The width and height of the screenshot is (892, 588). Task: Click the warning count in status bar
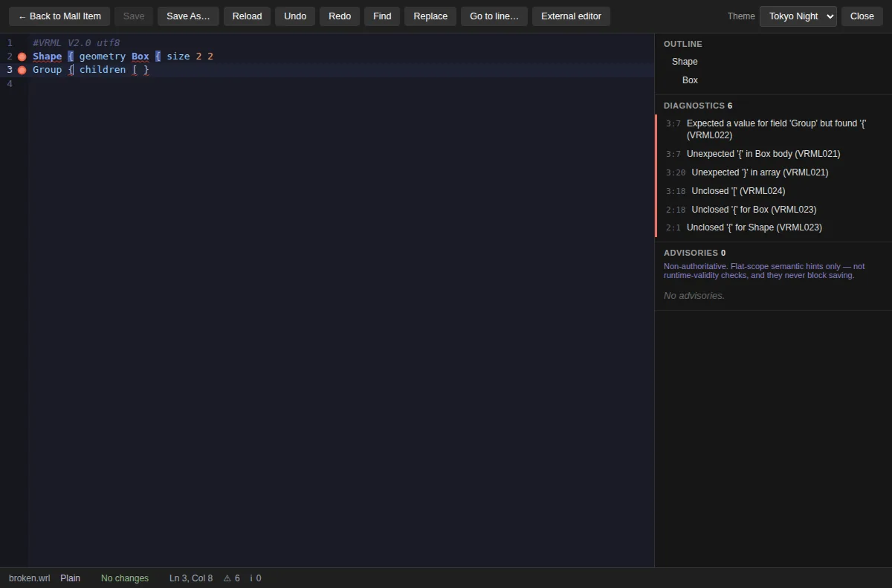232,578
